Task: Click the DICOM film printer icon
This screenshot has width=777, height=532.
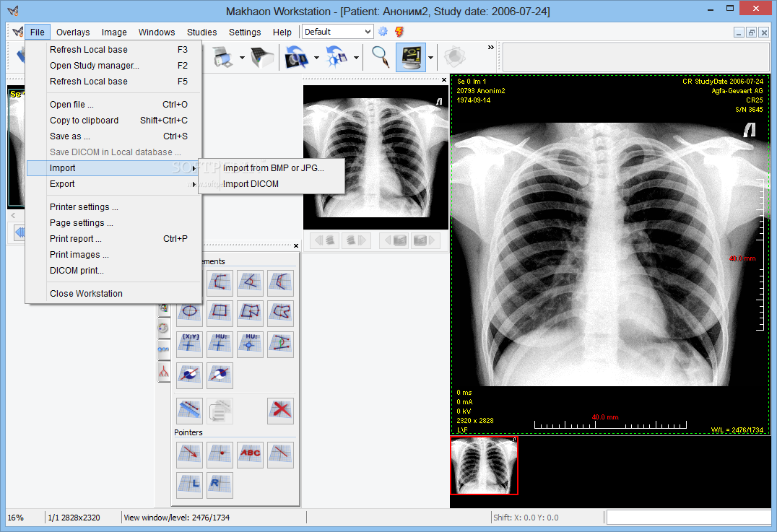Action: [x=262, y=58]
